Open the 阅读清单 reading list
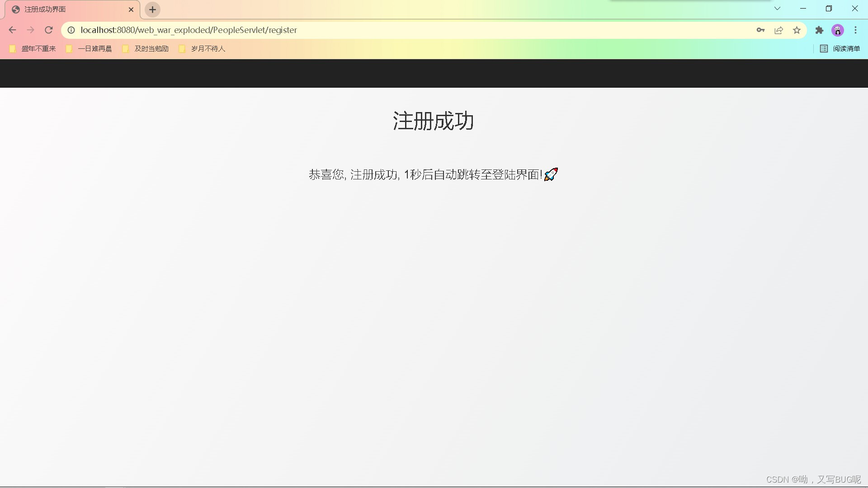This screenshot has width=868, height=488. click(x=840, y=49)
